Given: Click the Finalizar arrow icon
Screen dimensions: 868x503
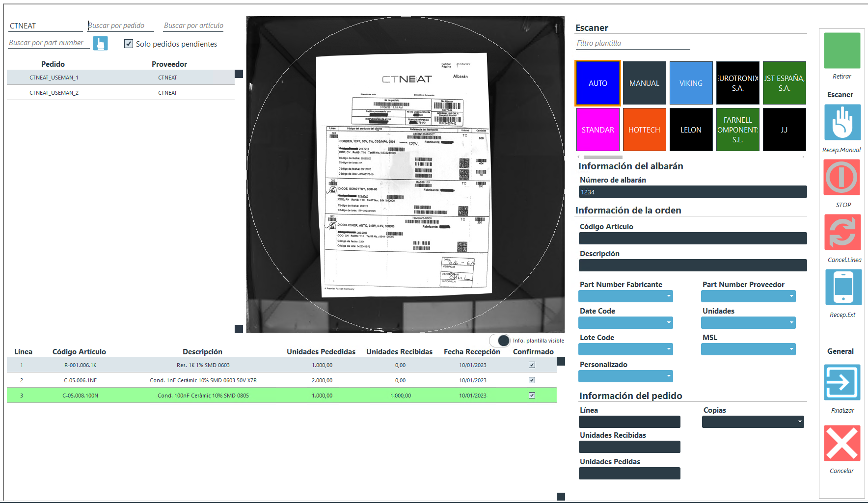Looking at the screenshot, I should tap(841, 382).
